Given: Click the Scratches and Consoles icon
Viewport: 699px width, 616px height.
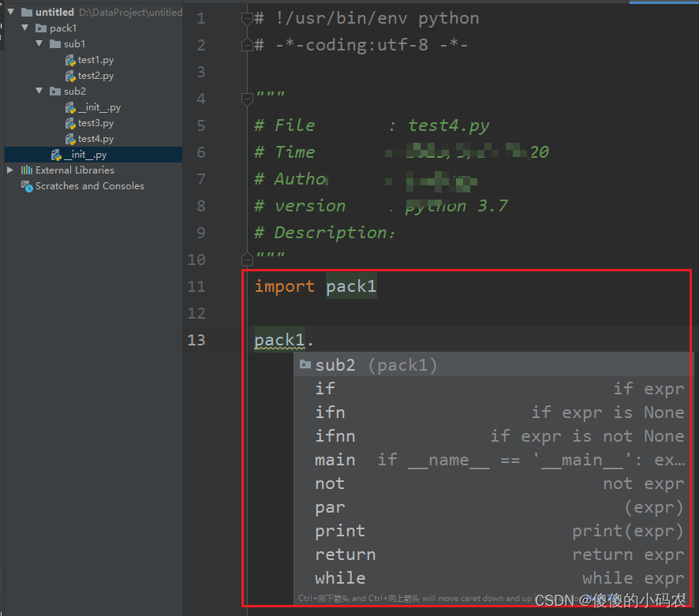Looking at the screenshot, I should pos(27,186).
